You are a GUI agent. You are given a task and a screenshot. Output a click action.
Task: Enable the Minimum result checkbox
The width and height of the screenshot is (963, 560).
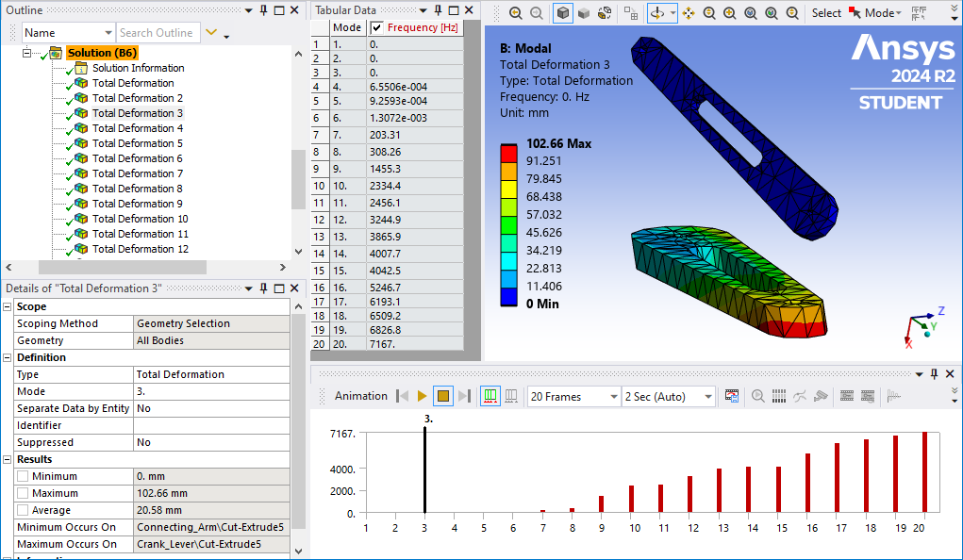pyautogui.click(x=23, y=476)
